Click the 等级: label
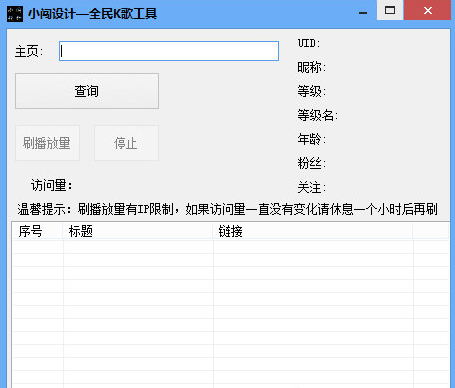Viewport: 455px width, 388px height. [x=312, y=91]
